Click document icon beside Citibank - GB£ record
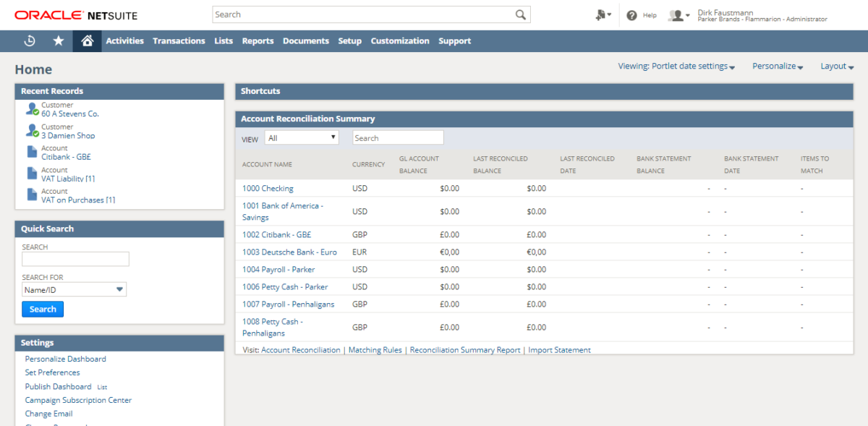The height and width of the screenshot is (426, 868). [32, 152]
